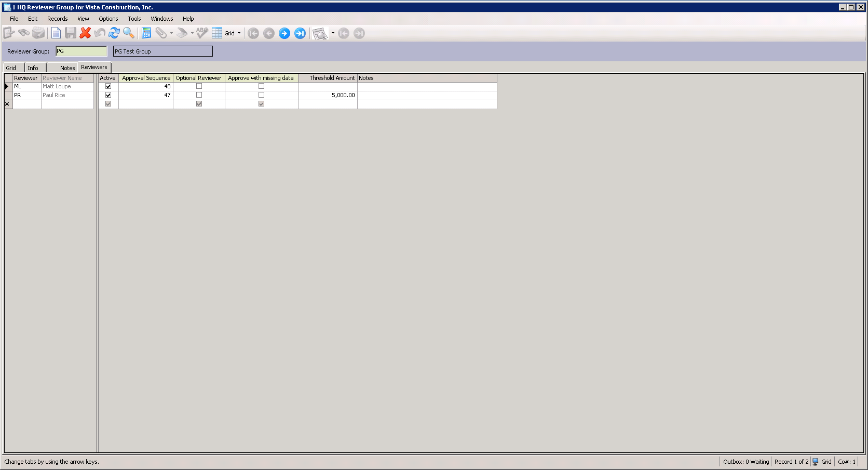Viewport: 868px width, 470px height.
Task: Open the File menu
Action: pos(14,19)
